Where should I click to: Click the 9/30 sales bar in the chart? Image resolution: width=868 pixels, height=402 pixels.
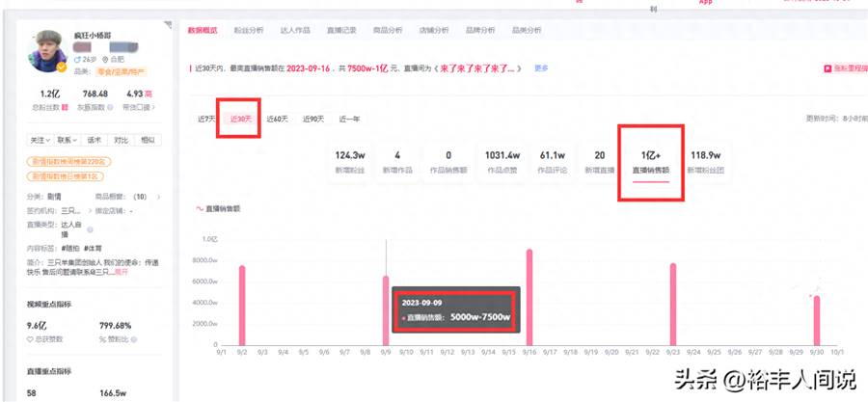tap(817, 321)
